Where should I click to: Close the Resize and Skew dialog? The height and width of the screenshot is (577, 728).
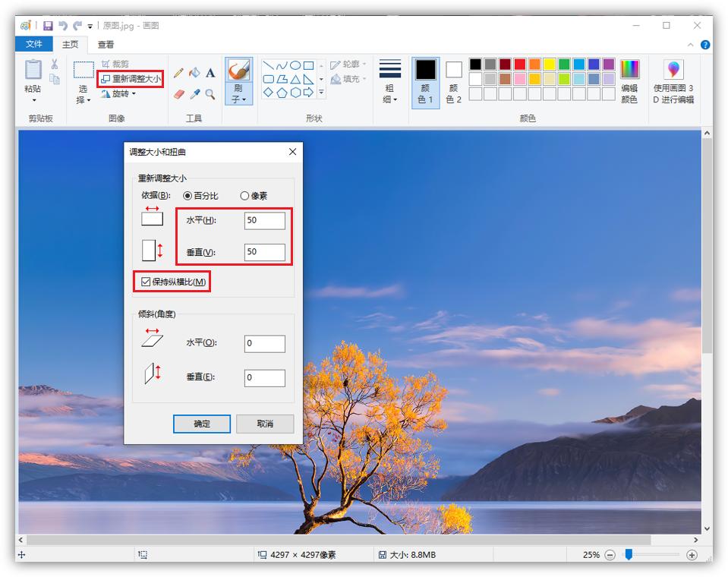[x=292, y=152]
